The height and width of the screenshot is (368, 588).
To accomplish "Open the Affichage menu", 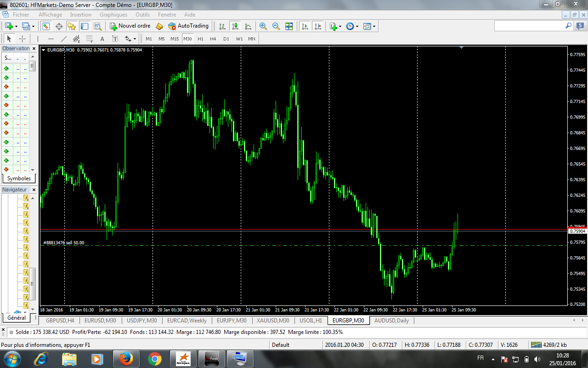I will point(50,15).
